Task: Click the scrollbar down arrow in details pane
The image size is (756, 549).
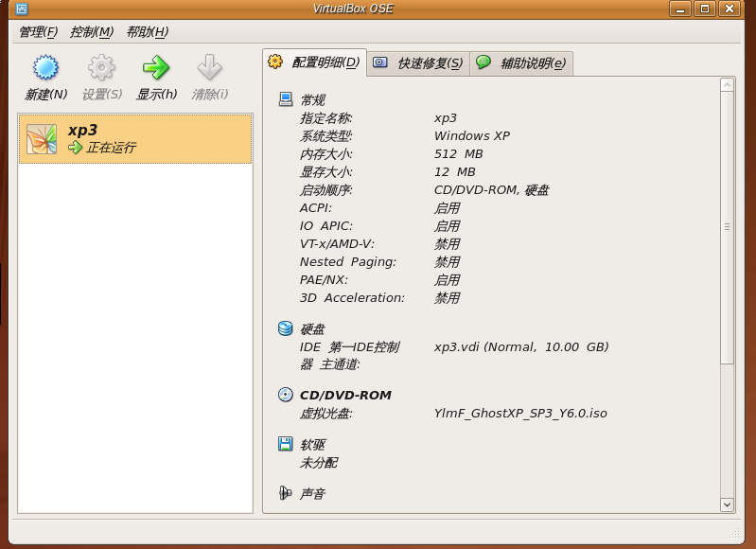Action: pos(727,505)
